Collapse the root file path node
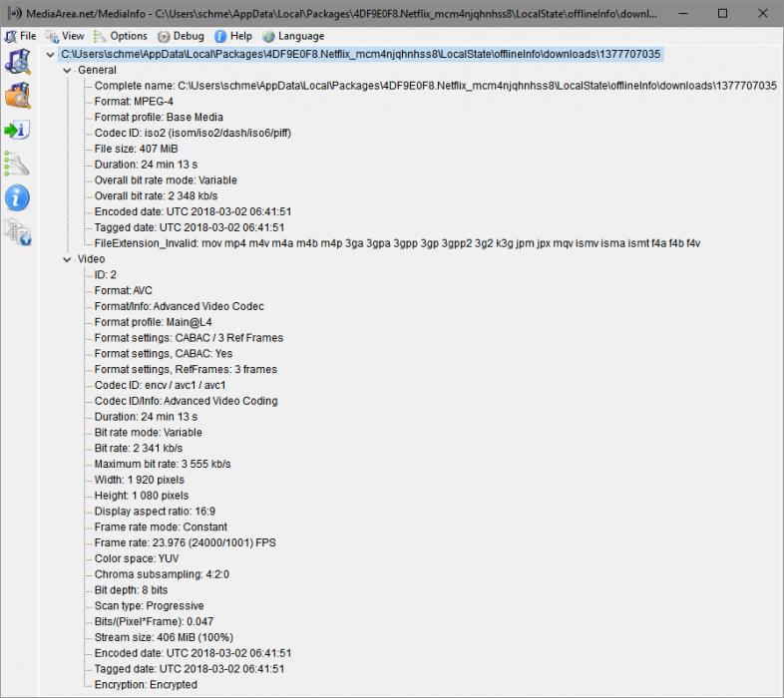 click(x=50, y=55)
